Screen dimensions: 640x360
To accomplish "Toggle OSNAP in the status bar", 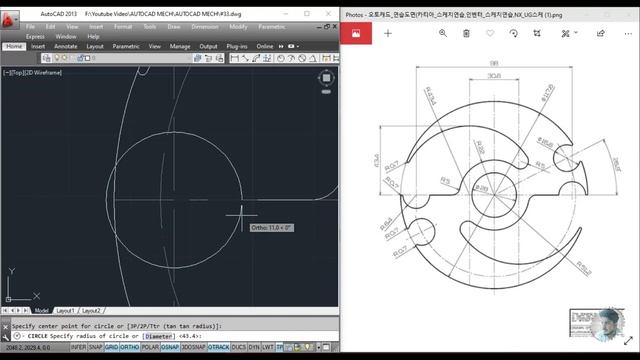I will click(x=170, y=347).
